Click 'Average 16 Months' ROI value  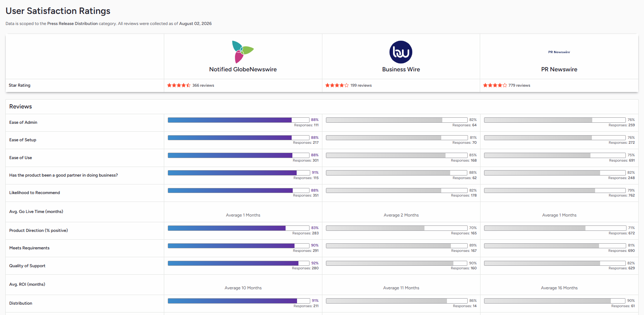tap(559, 288)
